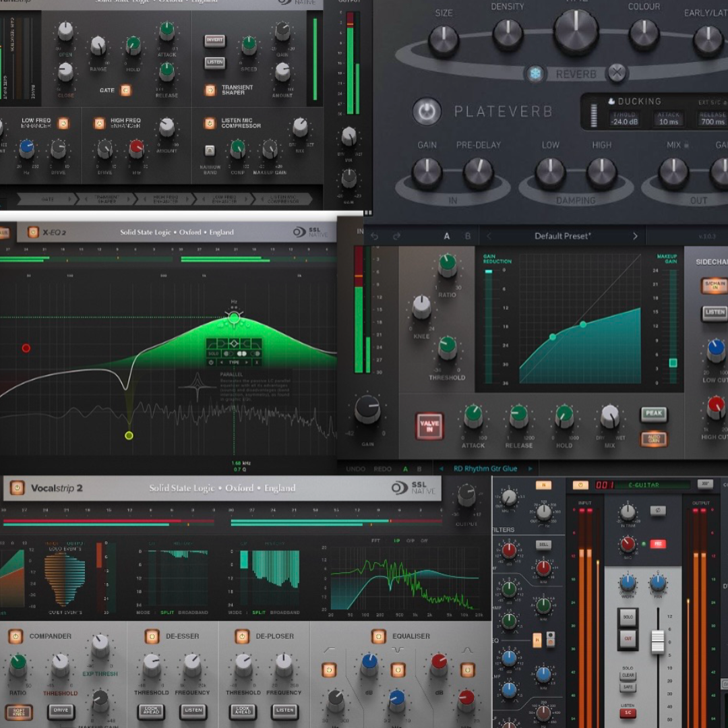
Task: Click the undo arrow icon in compressor header
Action: click(374, 237)
